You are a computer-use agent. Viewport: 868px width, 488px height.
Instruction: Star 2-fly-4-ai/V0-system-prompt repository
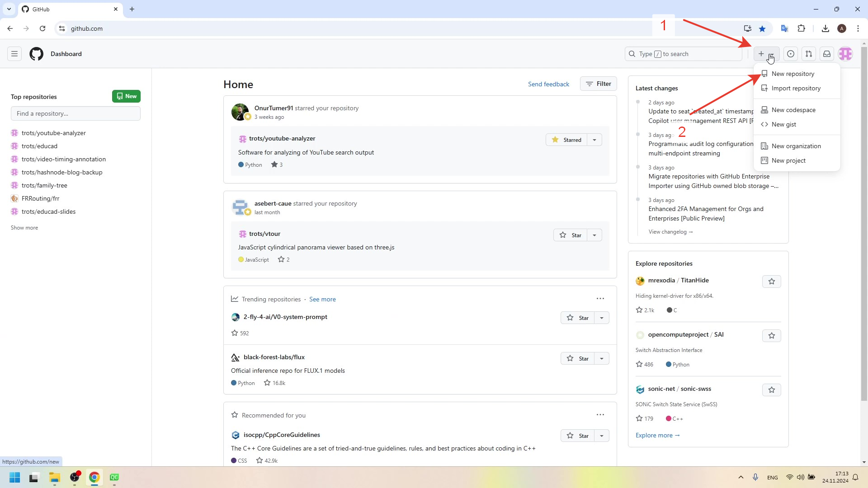coord(577,318)
